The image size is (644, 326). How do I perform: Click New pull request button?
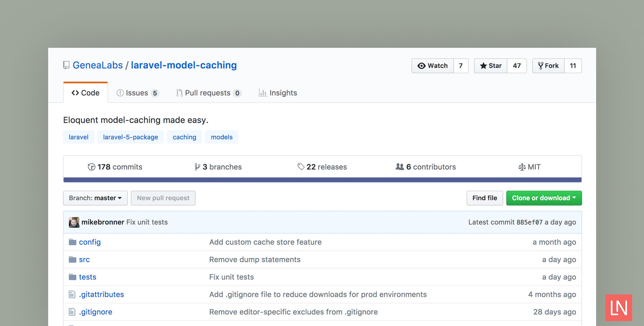[162, 198]
